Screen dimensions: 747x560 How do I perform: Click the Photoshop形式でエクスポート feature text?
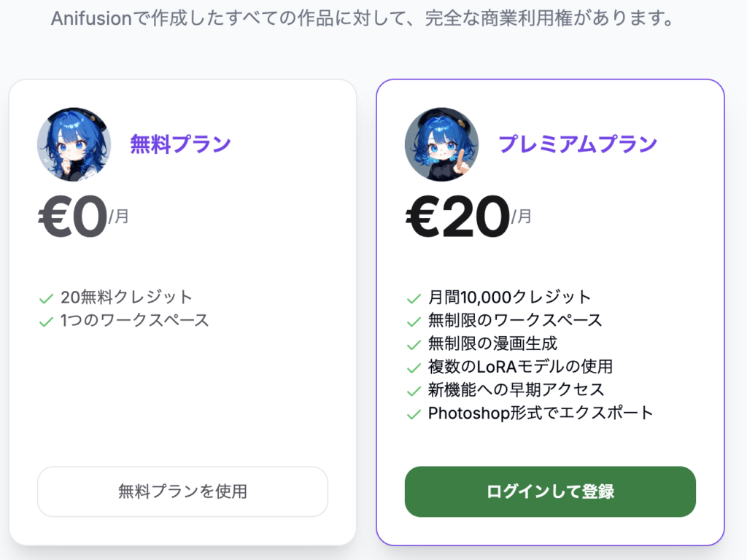click(541, 413)
